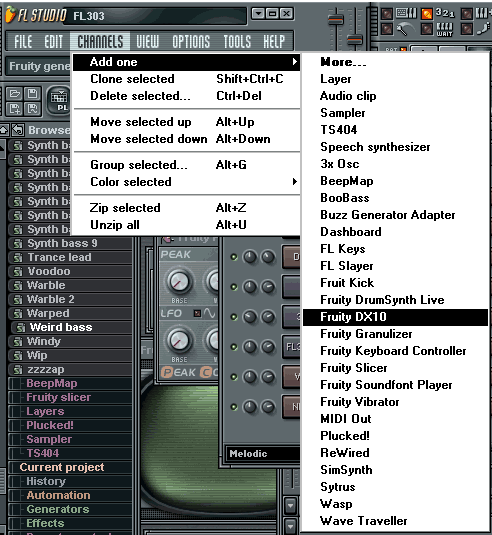Toggle blend recorded notes LED

click(x=467, y=14)
